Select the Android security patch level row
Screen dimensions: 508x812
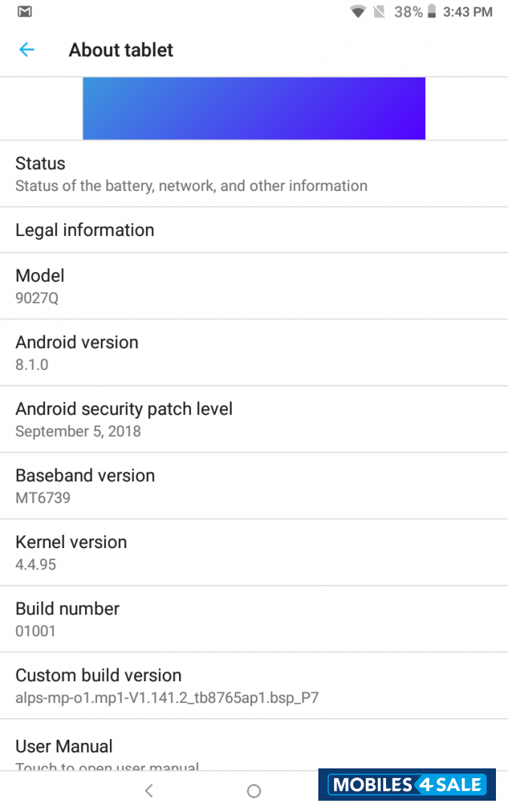pos(254,419)
